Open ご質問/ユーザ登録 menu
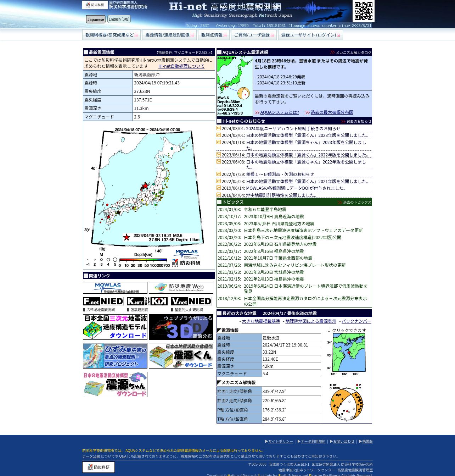The image size is (455, 476). coord(254,35)
